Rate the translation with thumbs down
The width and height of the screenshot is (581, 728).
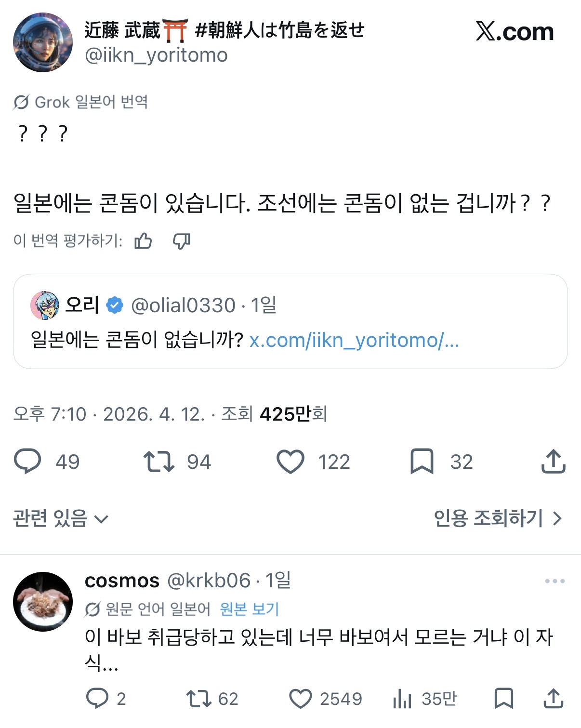(x=182, y=240)
